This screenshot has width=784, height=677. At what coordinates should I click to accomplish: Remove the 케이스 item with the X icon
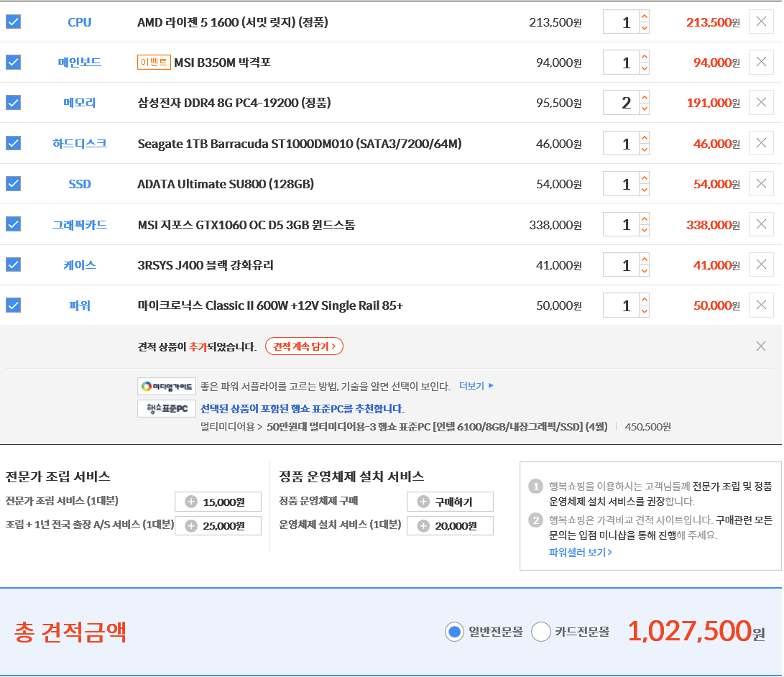click(761, 264)
